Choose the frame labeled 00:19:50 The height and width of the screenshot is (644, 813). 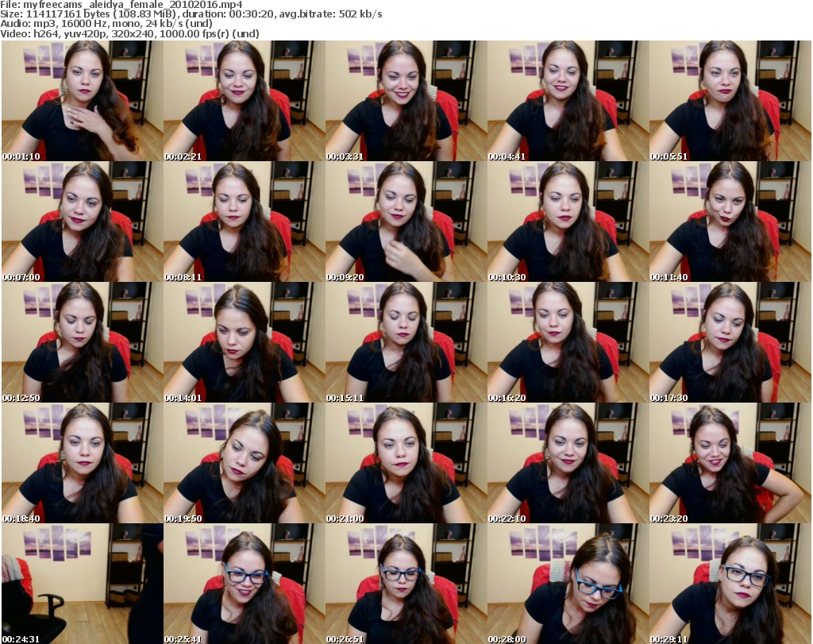pos(245,463)
